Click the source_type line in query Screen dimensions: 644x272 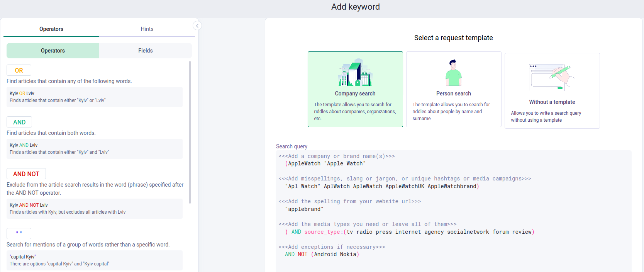[410, 232]
